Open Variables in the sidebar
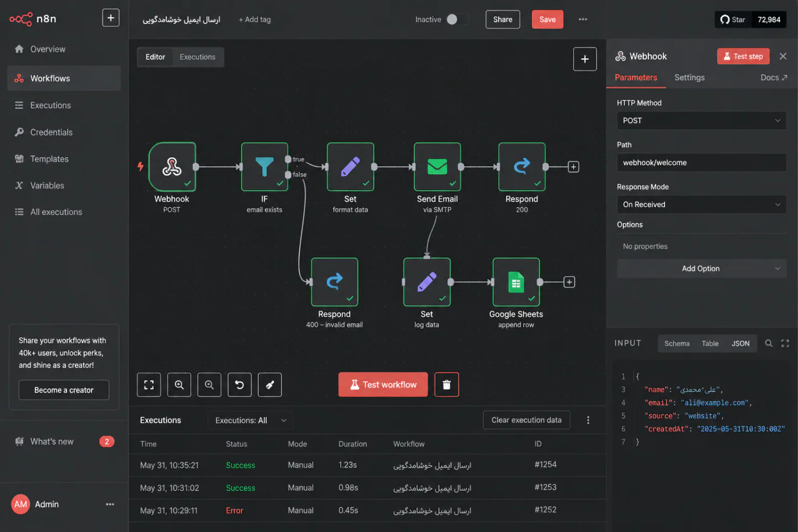 point(64,186)
